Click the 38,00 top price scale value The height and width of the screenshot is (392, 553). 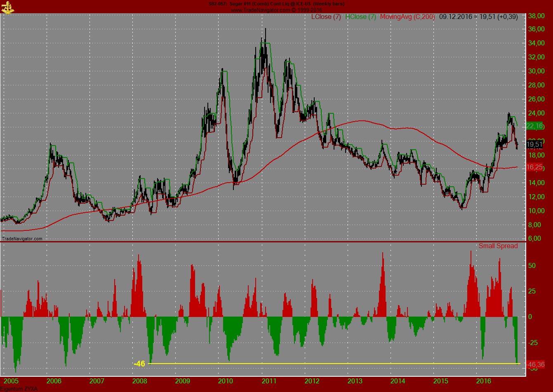click(x=536, y=16)
